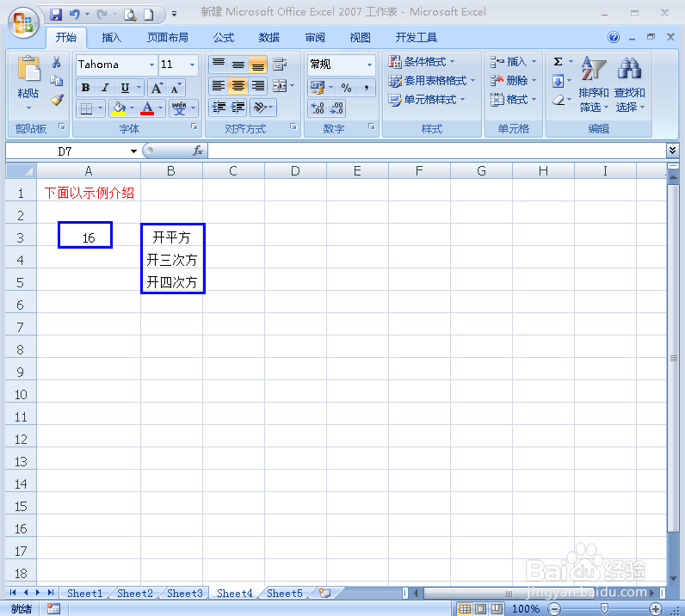Open Sort and Filter tool
This screenshot has height=616, width=685.
(x=593, y=83)
